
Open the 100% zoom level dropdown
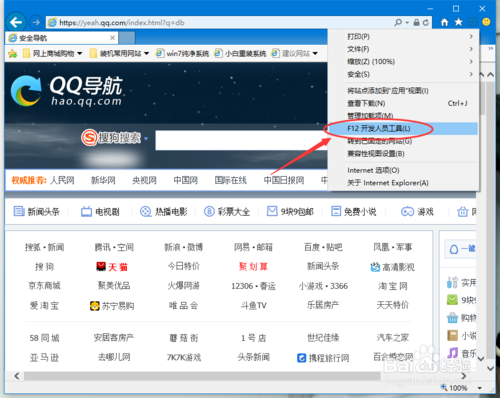480,388
